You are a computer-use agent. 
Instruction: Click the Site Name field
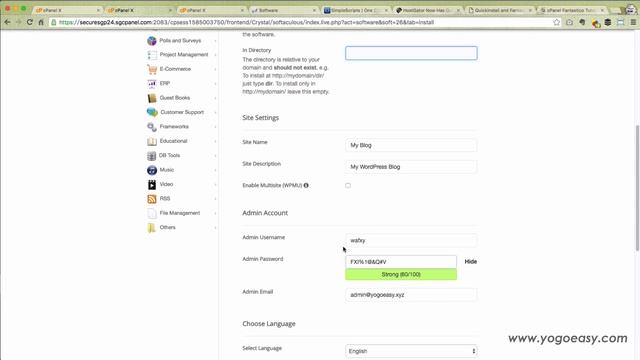[411, 145]
